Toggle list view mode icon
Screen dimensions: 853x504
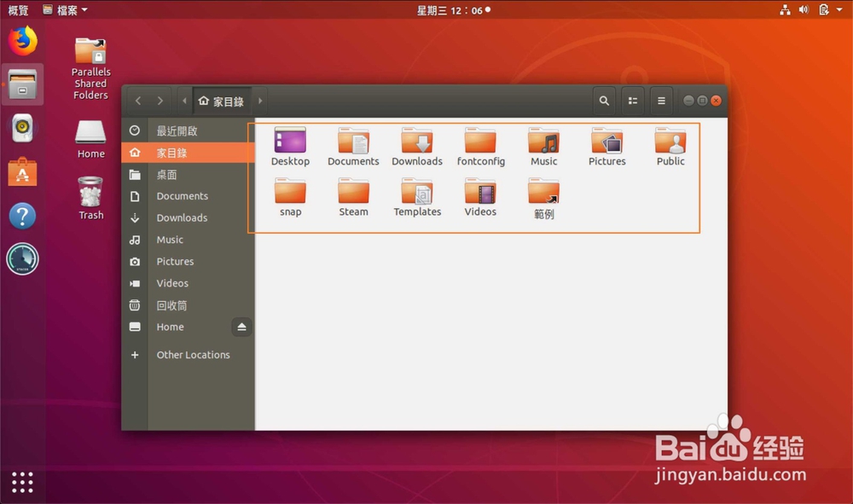633,101
